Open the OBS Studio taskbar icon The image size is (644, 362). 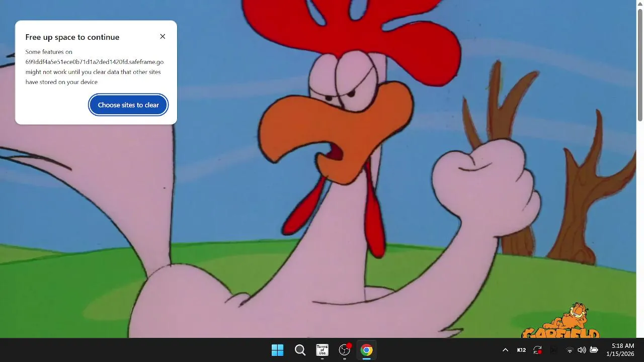345,350
